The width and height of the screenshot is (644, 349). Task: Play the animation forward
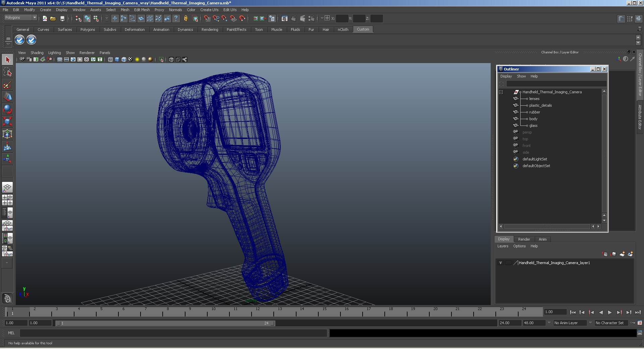(610, 312)
